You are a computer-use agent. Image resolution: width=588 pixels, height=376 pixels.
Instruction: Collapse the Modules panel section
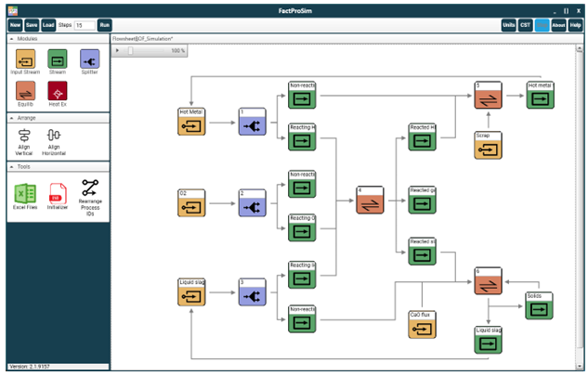[12, 39]
